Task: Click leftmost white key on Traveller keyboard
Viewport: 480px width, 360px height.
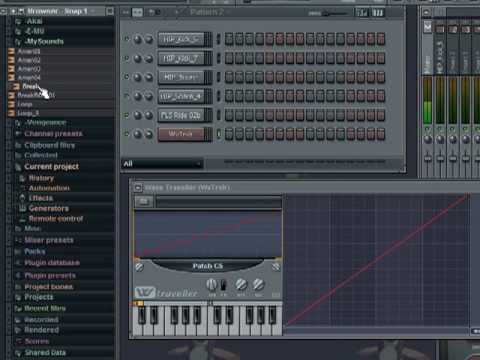Action: tap(138, 321)
